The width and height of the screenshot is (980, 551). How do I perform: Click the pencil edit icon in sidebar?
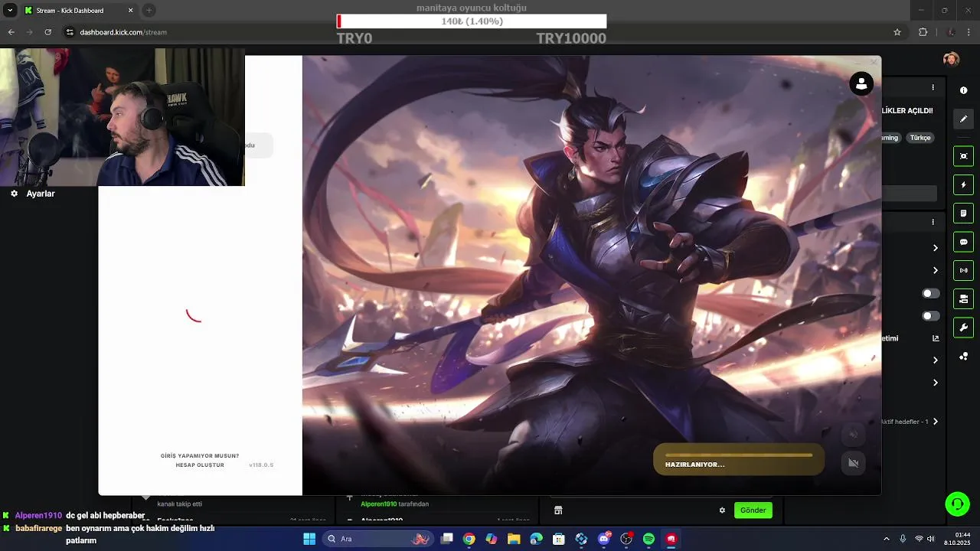(963, 119)
